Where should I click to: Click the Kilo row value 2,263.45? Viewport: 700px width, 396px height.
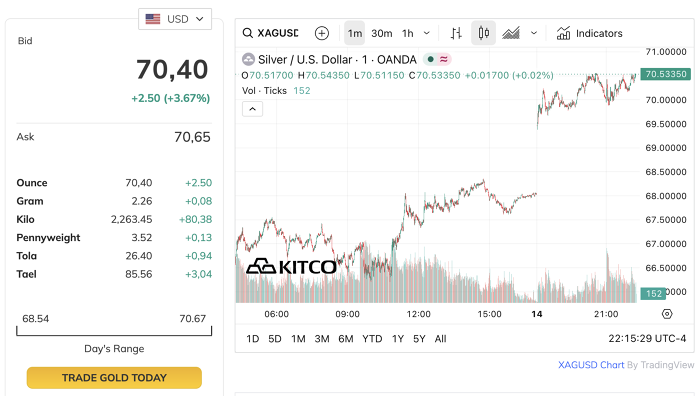pos(131,219)
